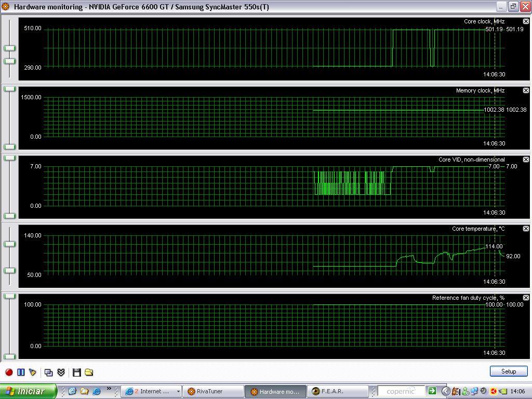
Task: Hide the Memory clock graph via its X
Action: (x=526, y=90)
